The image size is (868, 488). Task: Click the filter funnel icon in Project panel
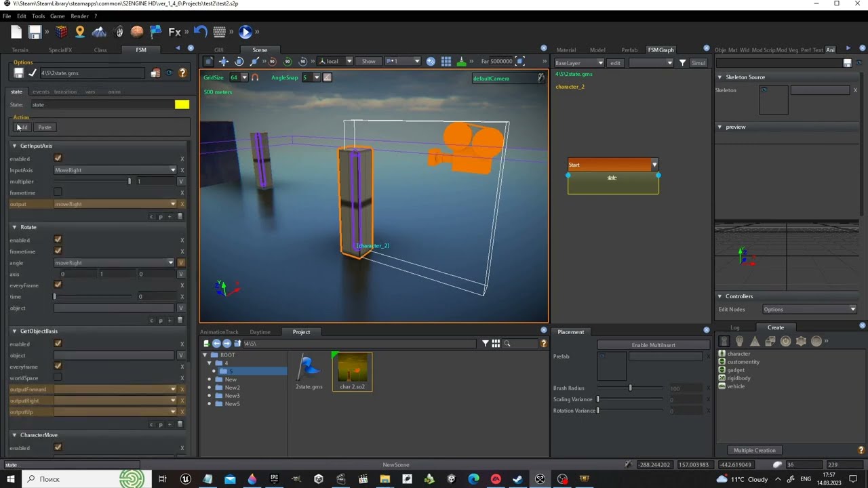coord(486,344)
